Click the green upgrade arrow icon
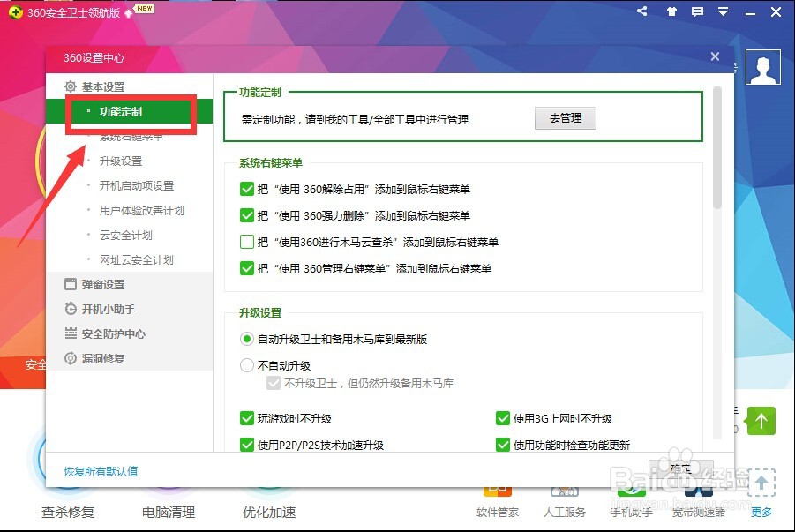The image size is (795, 532). (761, 421)
